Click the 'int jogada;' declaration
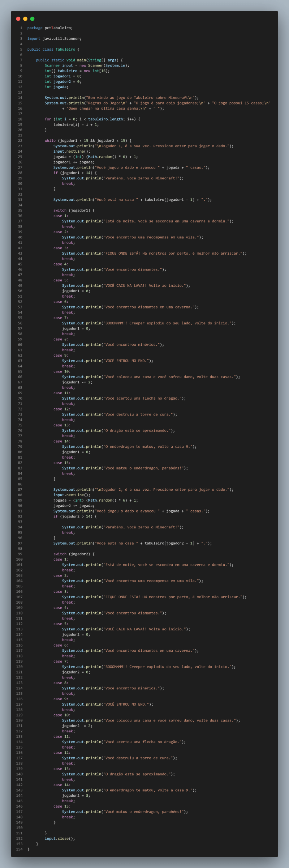The width and height of the screenshot is (289, 868). tap(57, 87)
